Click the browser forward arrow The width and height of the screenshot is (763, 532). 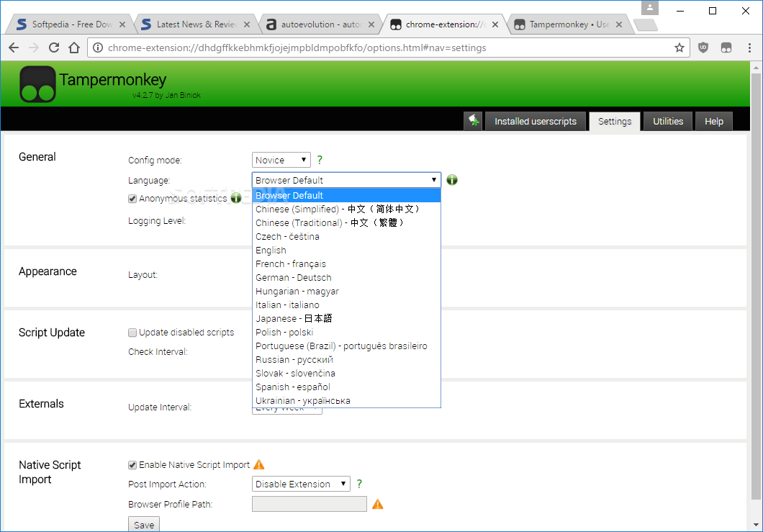pyautogui.click(x=34, y=48)
